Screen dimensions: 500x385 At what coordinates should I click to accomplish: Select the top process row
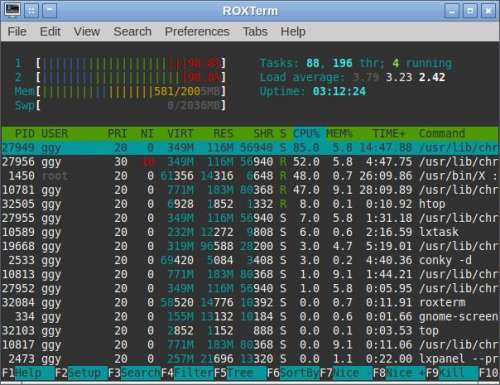(x=250, y=331)
